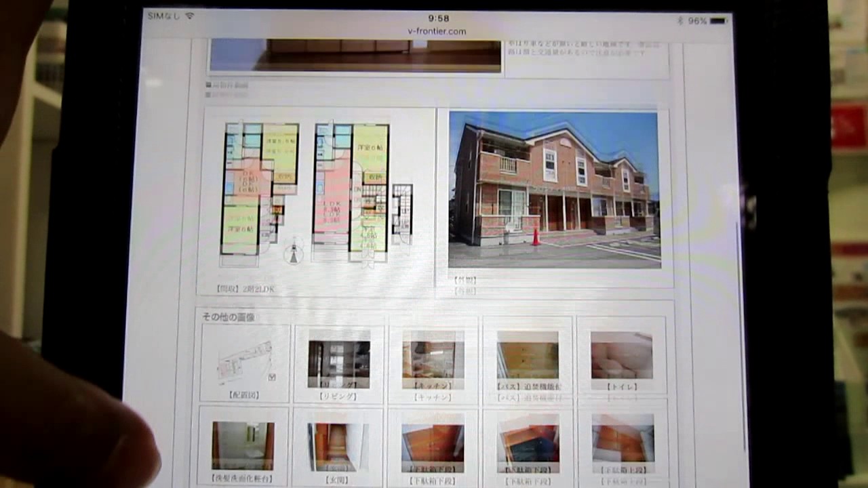Open the 洗髪洗面化粧台 thumbnail

click(x=243, y=446)
